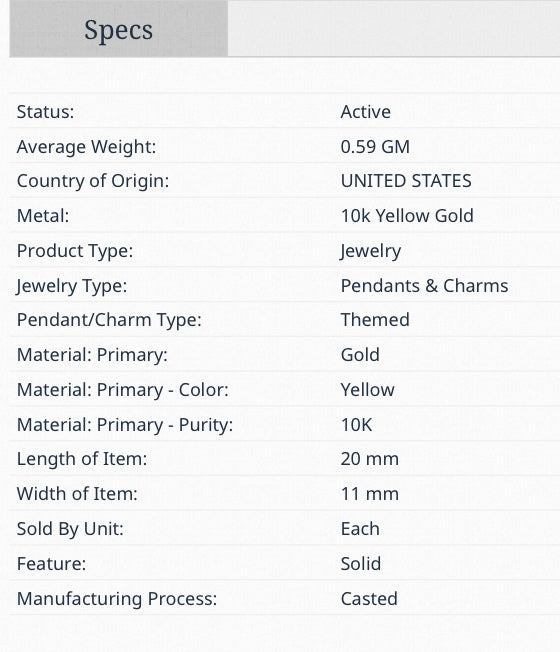
Task: Select the UNITED STATES value
Action: (406, 181)
